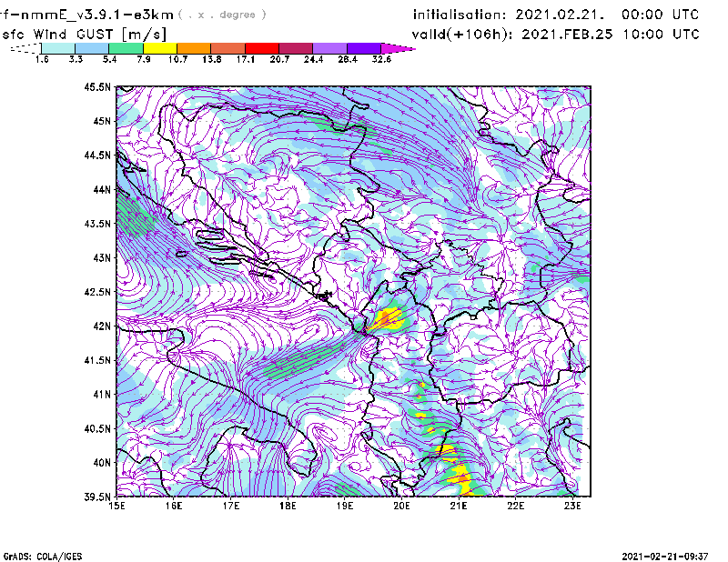
Task: Click the light cyan 1.6–3.3 legend swatch
Action: click(58, 48)
